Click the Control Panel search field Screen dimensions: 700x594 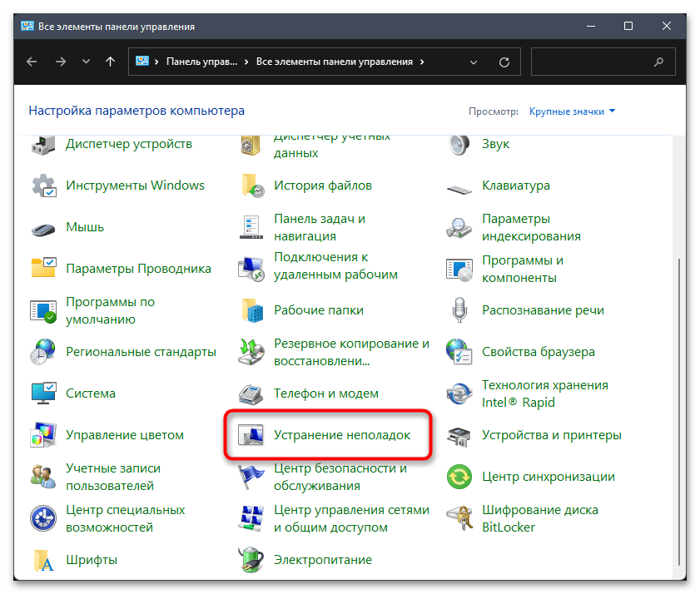click(591, 62)
